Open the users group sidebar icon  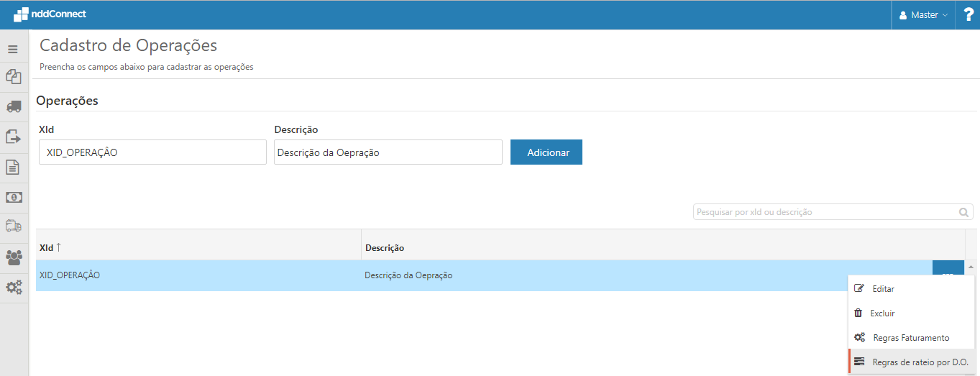[x=13, y=257]
